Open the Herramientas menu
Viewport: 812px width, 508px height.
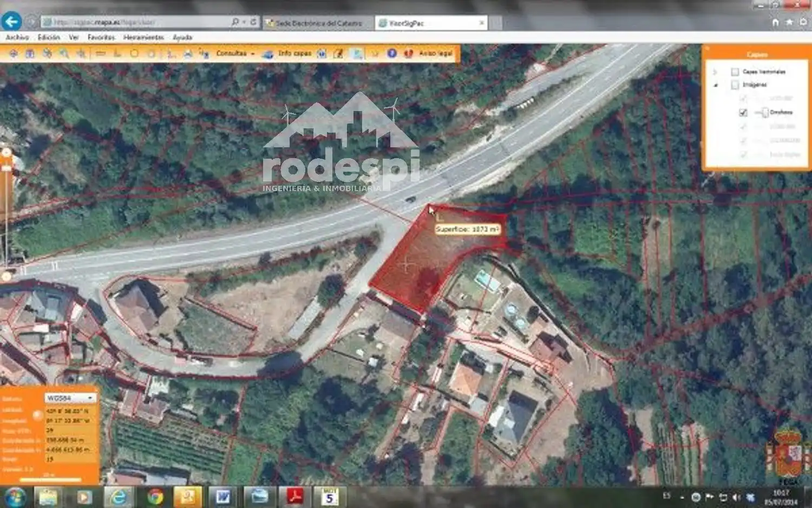coord(143,37)
